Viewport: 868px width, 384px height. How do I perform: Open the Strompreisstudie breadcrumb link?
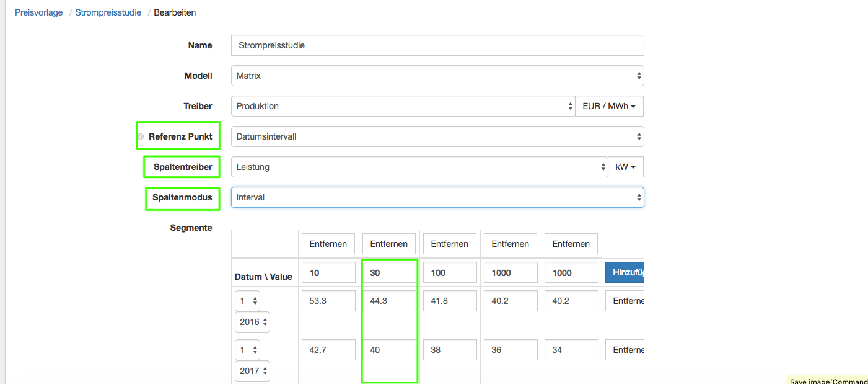click(108, 12)
